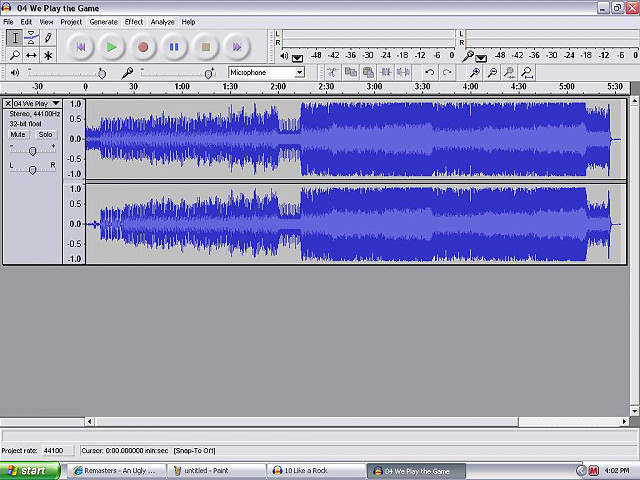Click the 4:00 mark on timeline ruler
Screen dimensions: 640x480
[471, 87]
